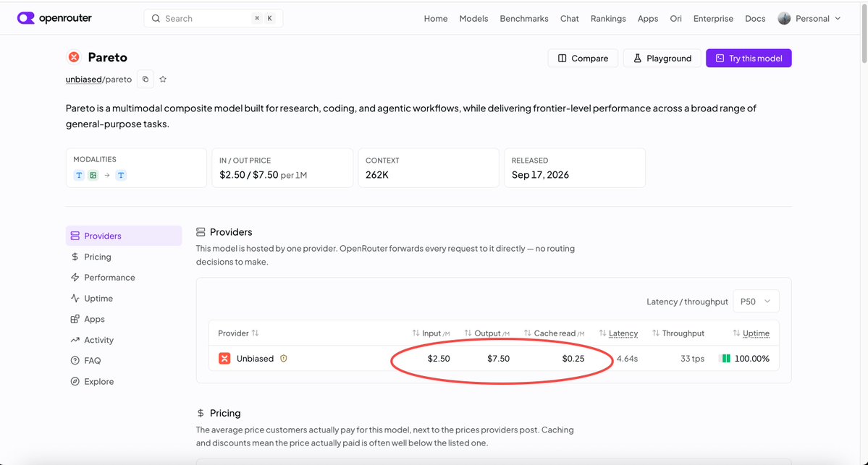Sort table by Latency column
Viewport: 868px width, 465px height.
pos(618,333)
